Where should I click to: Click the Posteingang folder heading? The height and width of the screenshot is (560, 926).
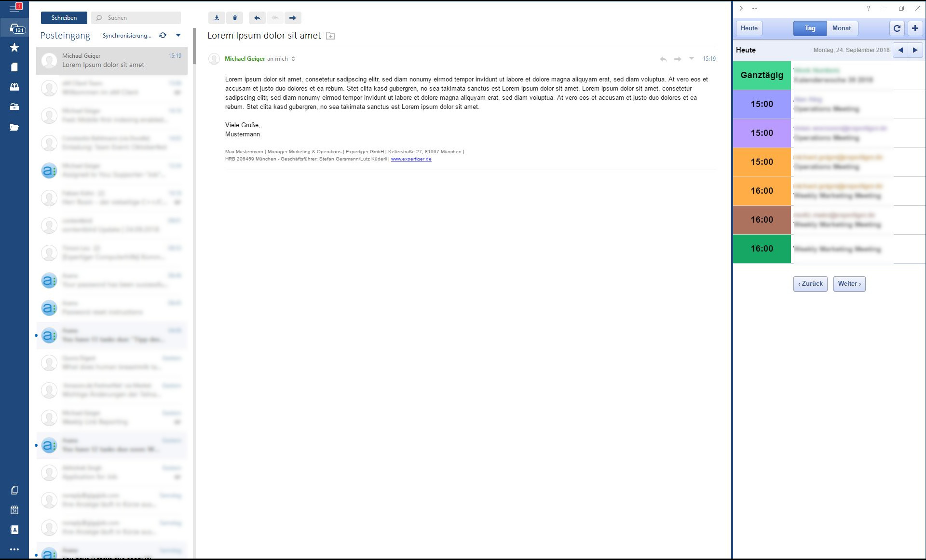[65, 36]
